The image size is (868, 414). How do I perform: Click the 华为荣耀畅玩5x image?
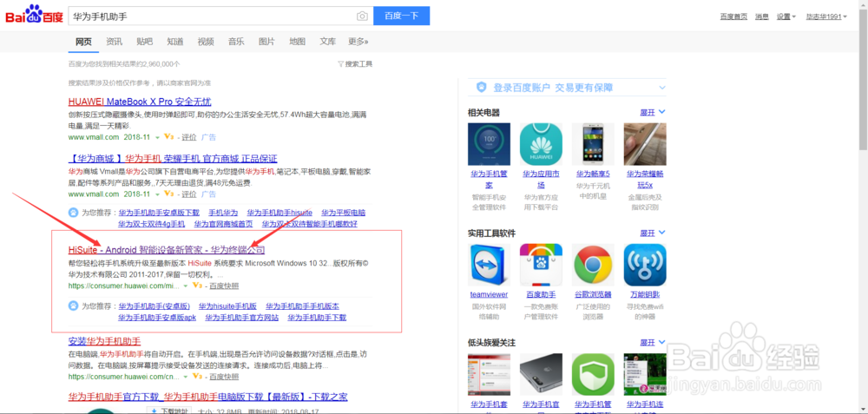(x=645, y=144)
